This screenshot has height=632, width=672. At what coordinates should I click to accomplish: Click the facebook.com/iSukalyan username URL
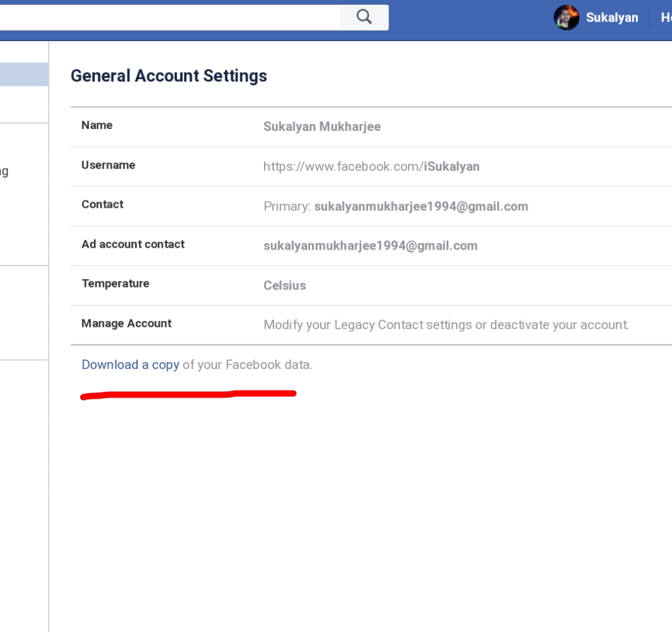point(371,166)
